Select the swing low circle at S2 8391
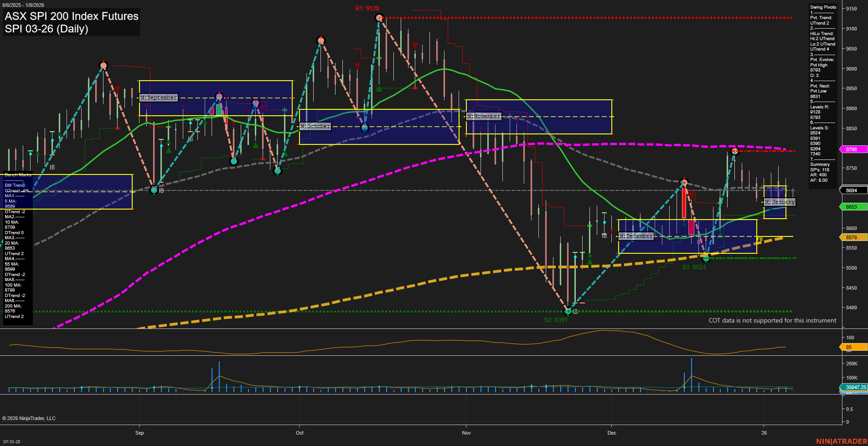The image size is (868, 446). pos(568,312)
